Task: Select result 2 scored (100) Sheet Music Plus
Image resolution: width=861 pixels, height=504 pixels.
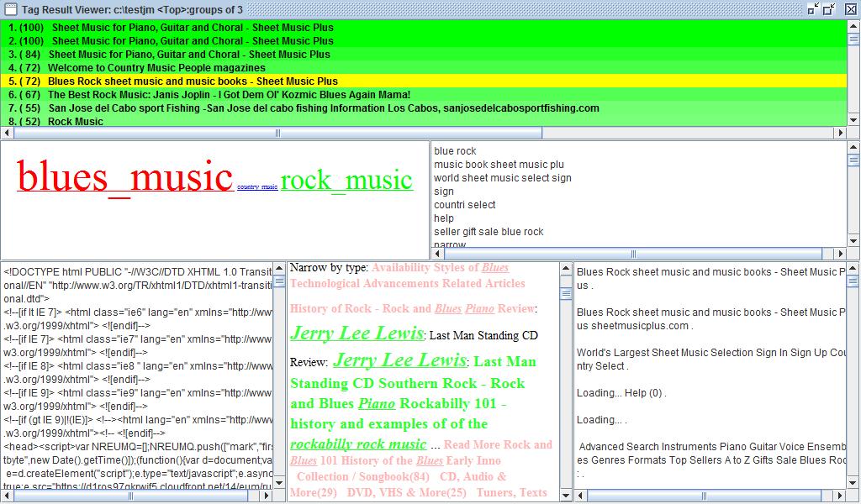Action: 424,40
